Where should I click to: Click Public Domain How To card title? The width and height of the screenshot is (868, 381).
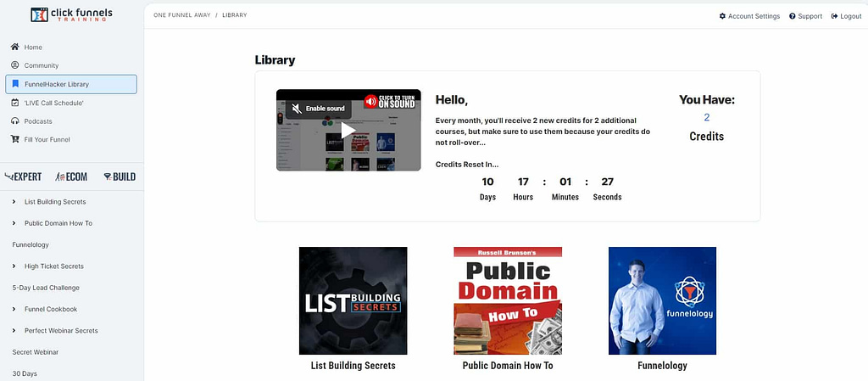(x=508, y=366)
